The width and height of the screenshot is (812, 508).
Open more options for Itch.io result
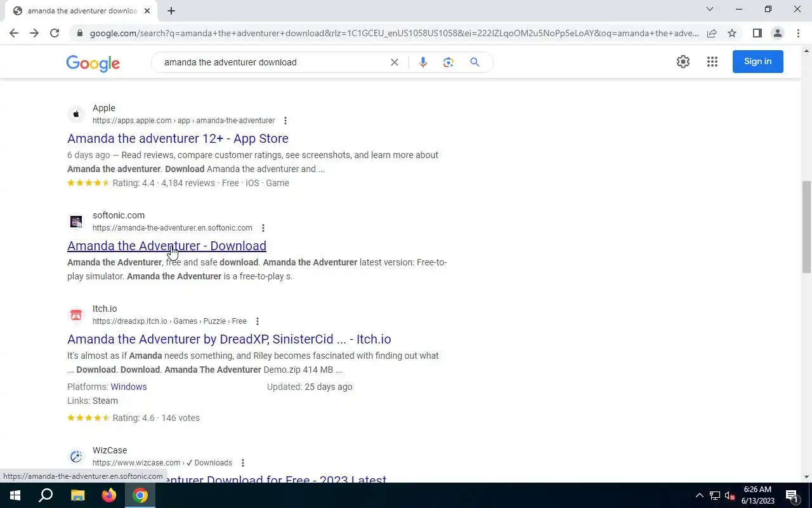coord(258,321)
